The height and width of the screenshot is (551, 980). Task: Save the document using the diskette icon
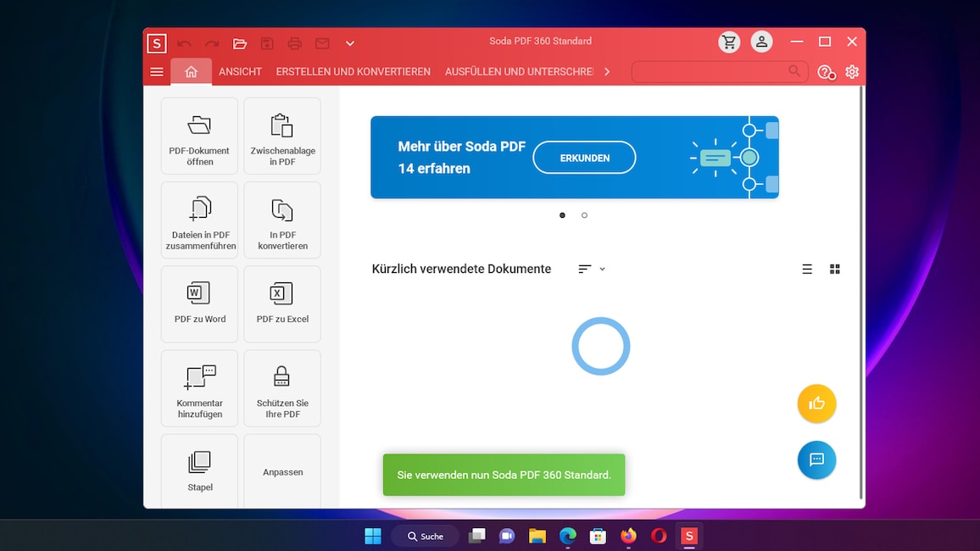pos(267,43)
